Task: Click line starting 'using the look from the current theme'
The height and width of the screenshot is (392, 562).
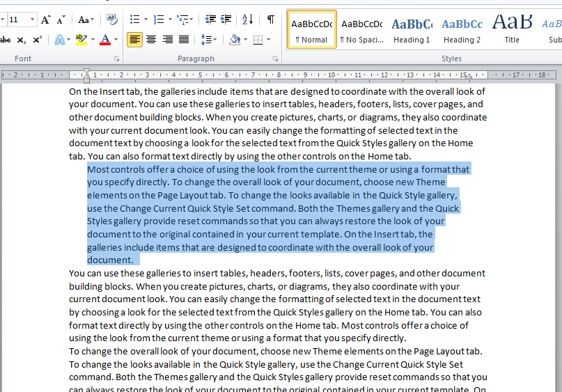Action: tap(237, 338)
